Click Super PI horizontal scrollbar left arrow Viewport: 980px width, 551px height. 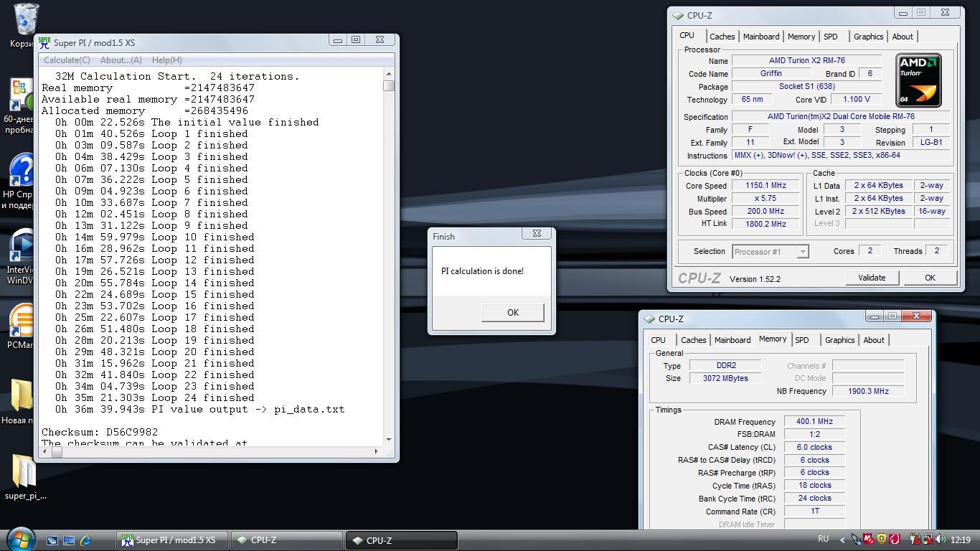(46, 451)
